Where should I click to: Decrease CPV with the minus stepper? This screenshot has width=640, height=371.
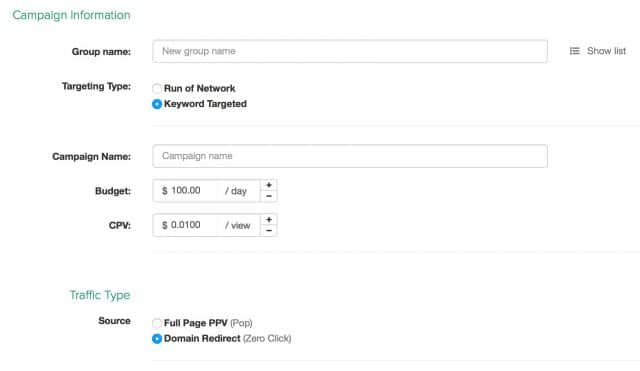269,231
